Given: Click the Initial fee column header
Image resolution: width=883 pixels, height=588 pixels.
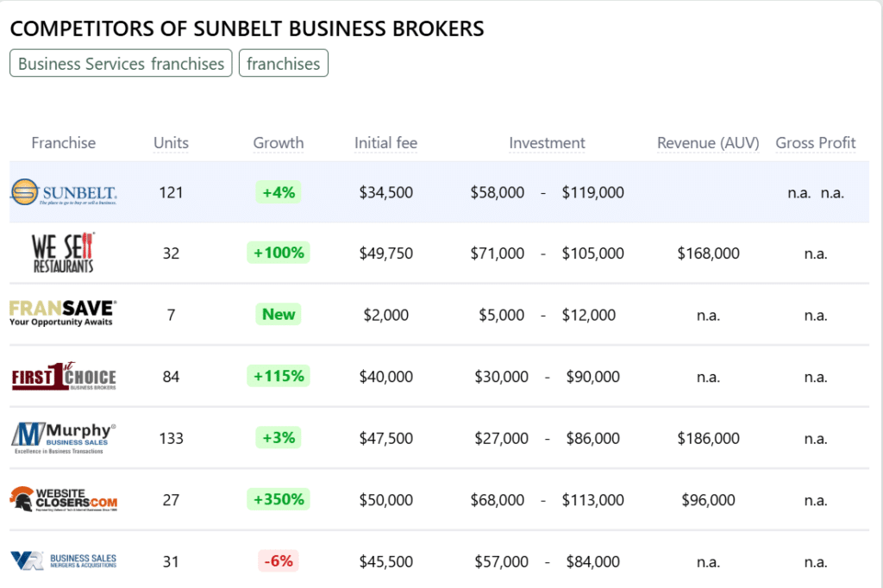Looking at the screenshot, I should (x=385, y=143).
